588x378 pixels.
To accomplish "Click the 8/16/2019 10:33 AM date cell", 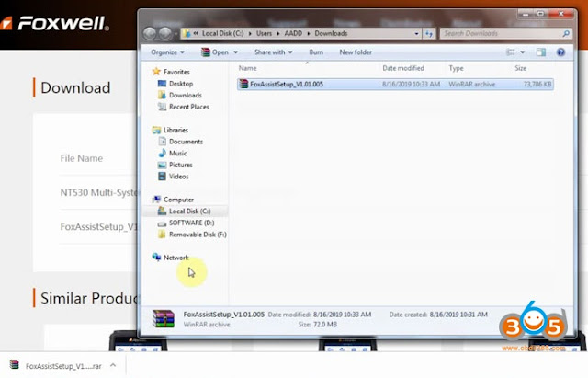I will pos(411,84).
